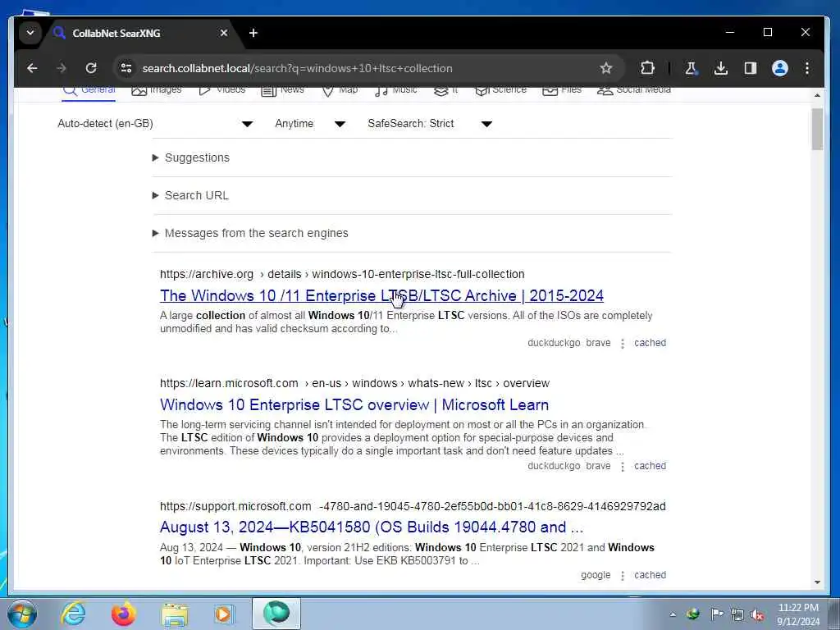Click the scrollbar up arrow
The image size is (840, 630).
pyautogui.click(x=817, y=95)
